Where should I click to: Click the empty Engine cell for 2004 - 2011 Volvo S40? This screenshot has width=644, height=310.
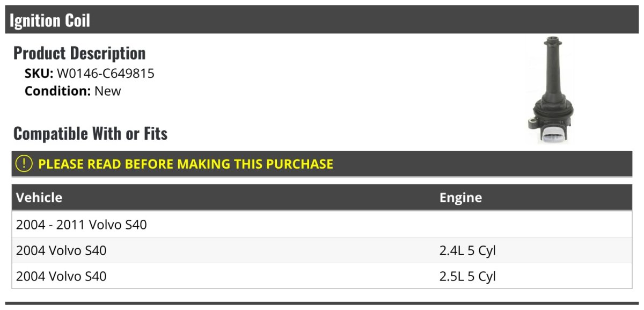click(534, 225)
